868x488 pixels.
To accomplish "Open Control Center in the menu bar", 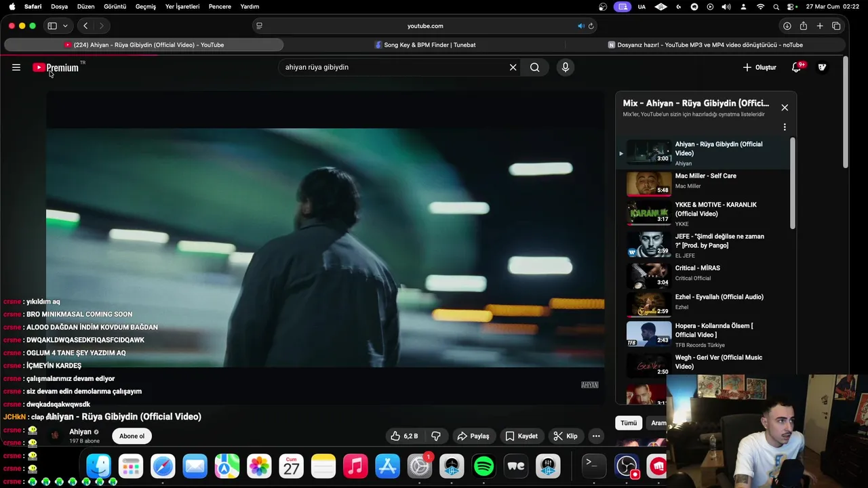I will point(791,7).
